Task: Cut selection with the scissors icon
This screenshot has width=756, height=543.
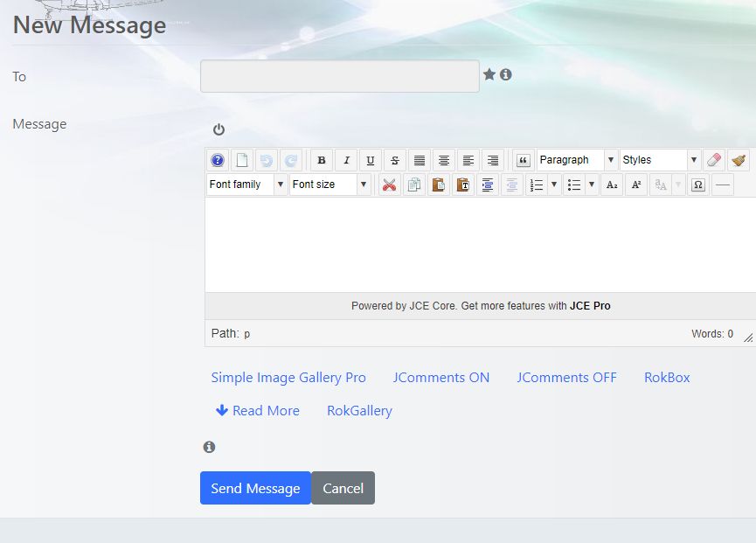Action: [x=390, y=184]
